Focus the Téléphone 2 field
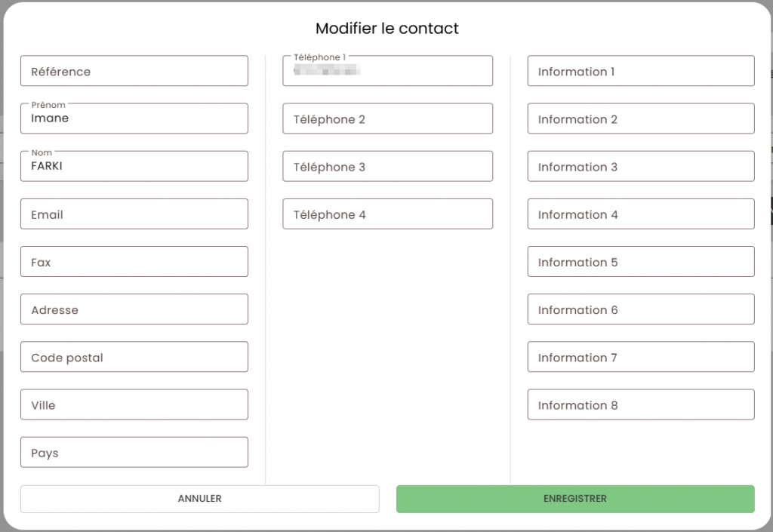This screenshot has height=532, width=773. (x=387, y=118)
